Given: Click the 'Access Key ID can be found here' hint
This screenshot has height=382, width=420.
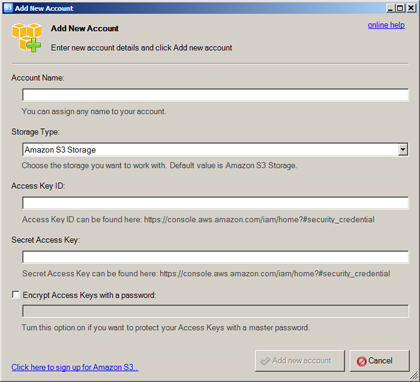Looking at the screenshot, I should (198, 220).
